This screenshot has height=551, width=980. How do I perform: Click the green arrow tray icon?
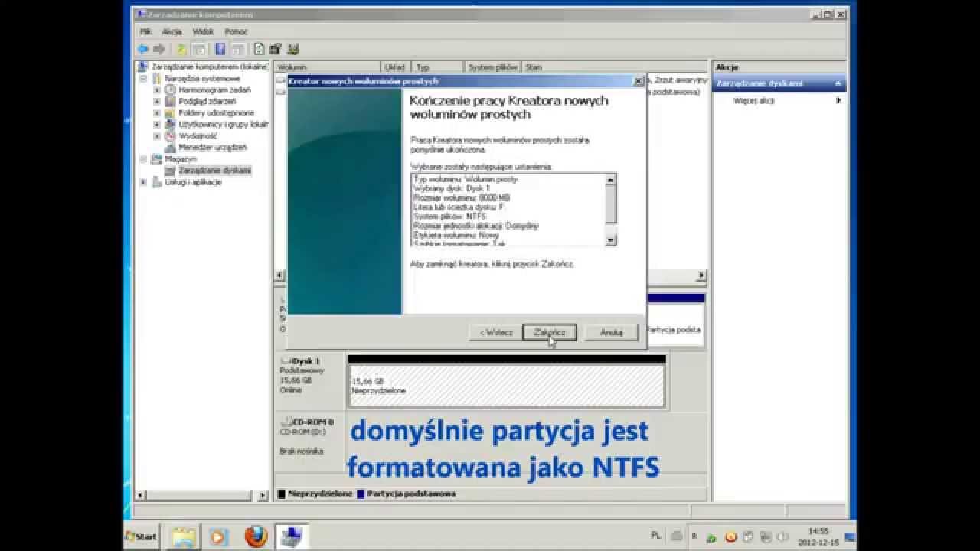pyautogui.click(x=711, y=536)
